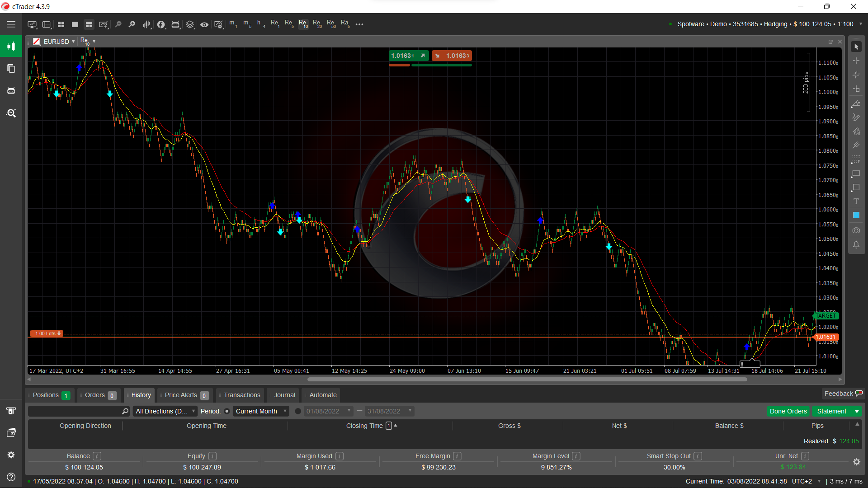This screenshot has height=488, width=868.
Task: Select the h4 timeframe
Action: (261, 24)
